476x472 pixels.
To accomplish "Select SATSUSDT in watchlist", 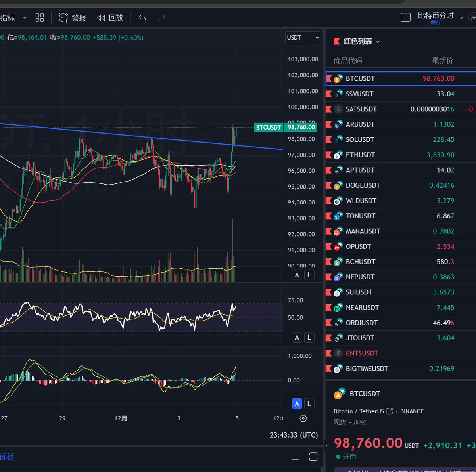I will (x=401, y=109).
